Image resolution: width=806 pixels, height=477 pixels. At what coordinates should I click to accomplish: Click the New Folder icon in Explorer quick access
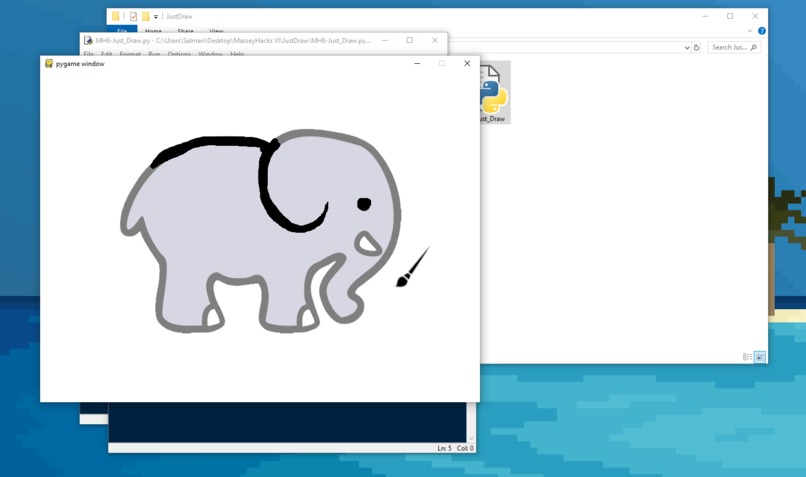pos(145,16)
